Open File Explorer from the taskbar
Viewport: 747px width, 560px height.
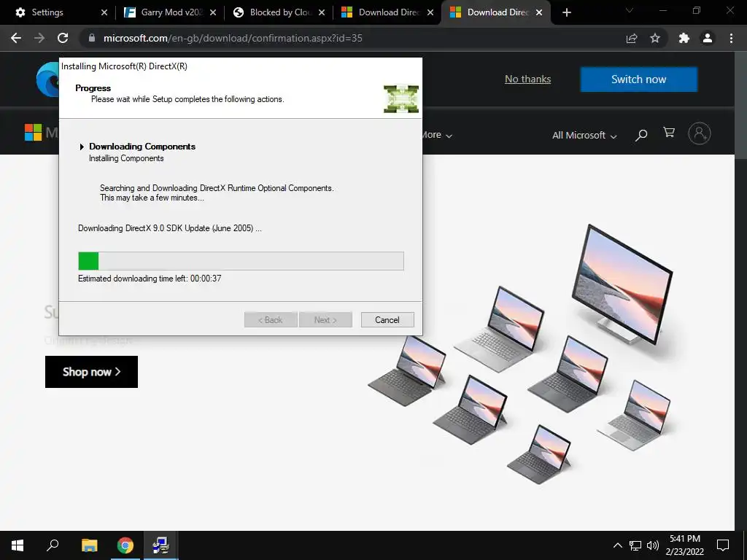[x=89, y=545]
